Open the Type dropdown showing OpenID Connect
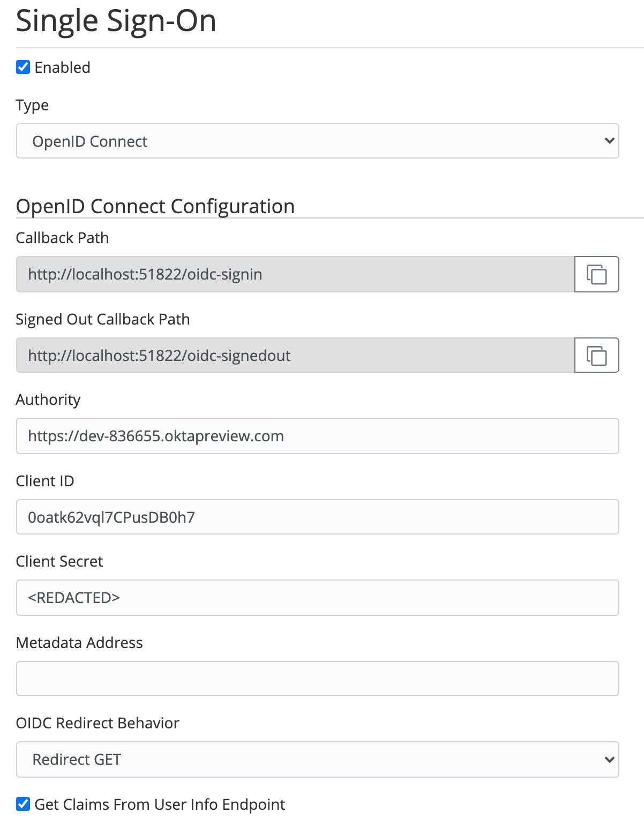 click(317, 141)
